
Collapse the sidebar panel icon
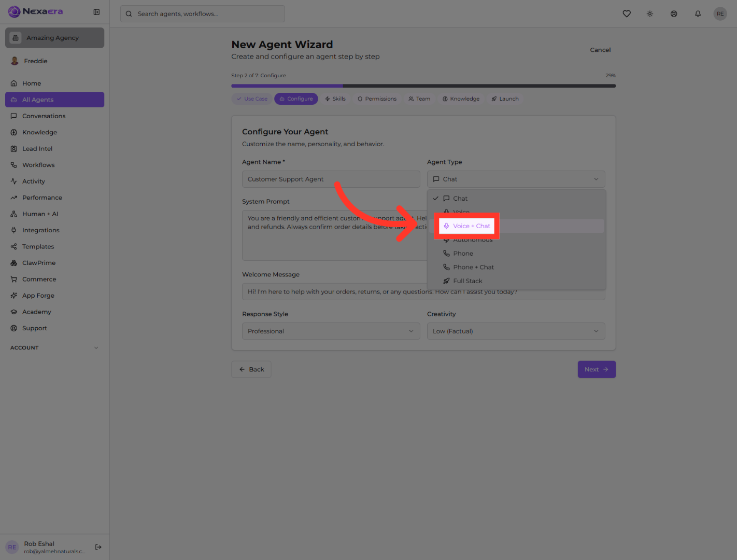pos(96,12)
